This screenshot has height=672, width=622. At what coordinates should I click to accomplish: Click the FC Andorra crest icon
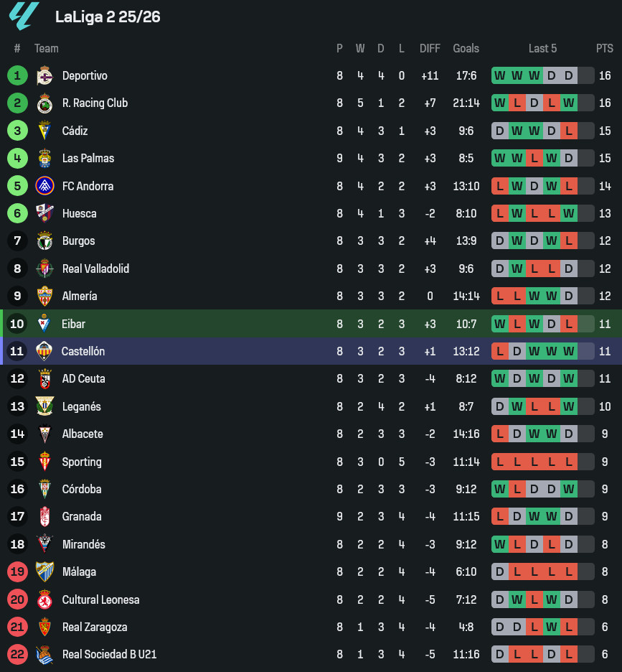[44, 186]
